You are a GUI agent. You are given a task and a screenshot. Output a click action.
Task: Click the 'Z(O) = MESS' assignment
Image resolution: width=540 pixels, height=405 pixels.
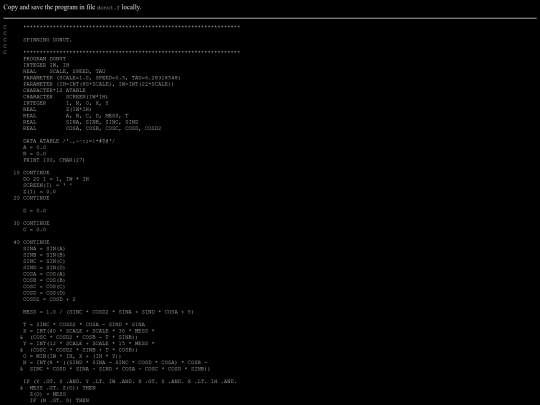point(48,394)
